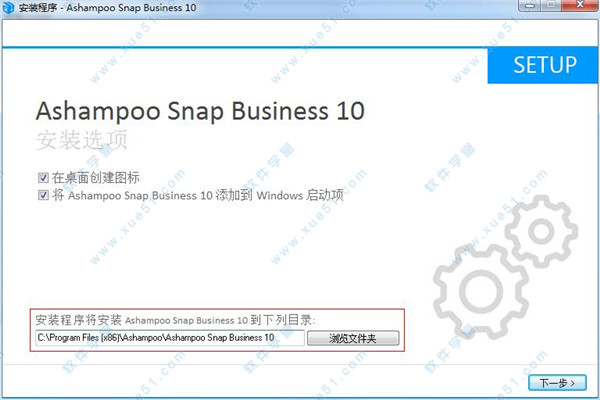Click the Ashampoo Snap Business 10 heading
Image resolution: width=600 pixels, height=400 pixels.
pos(200,111)
